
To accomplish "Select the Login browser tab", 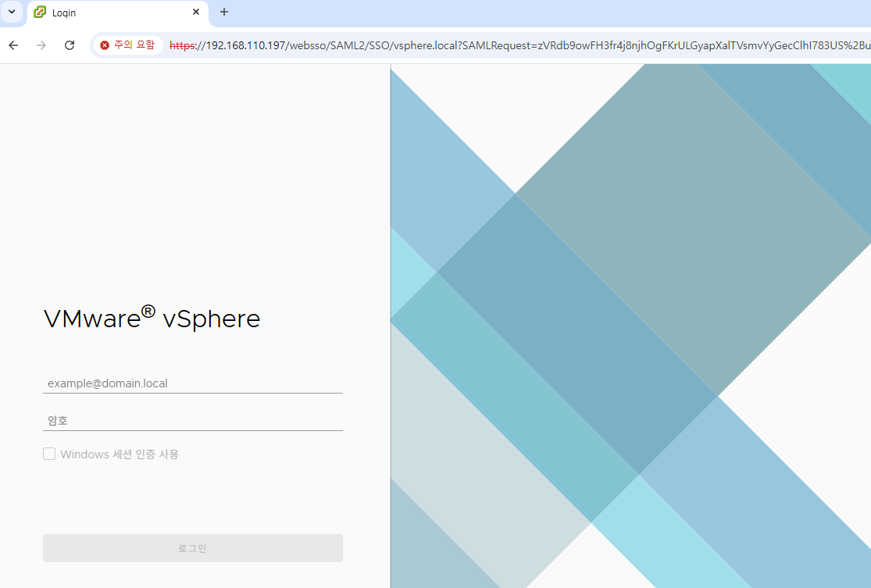I will click(118, 12).
